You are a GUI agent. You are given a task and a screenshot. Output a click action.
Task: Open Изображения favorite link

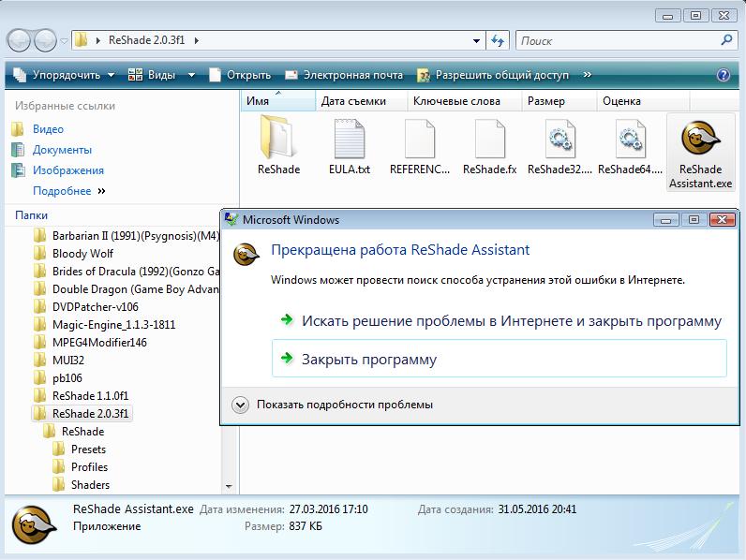point(68,170)
